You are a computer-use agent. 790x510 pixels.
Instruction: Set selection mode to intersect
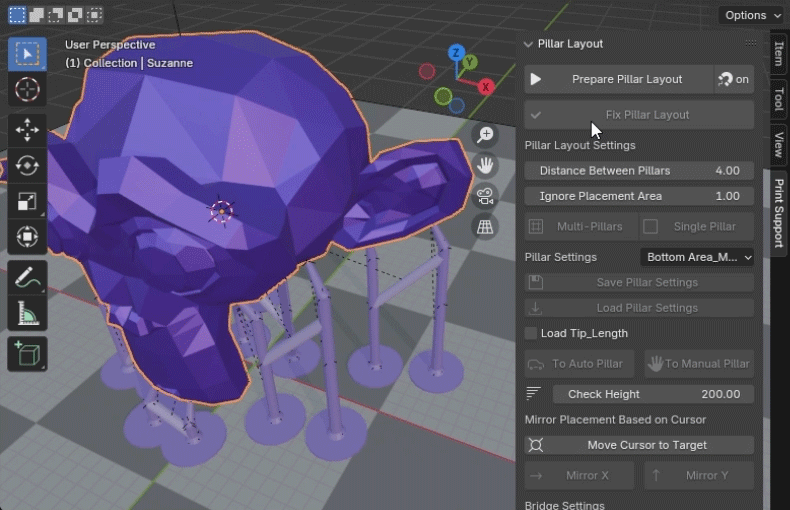[x=94, y=15]
